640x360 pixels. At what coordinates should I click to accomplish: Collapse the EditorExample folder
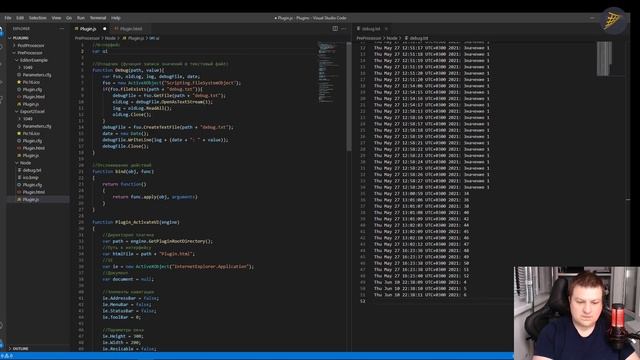pos(33,60)
